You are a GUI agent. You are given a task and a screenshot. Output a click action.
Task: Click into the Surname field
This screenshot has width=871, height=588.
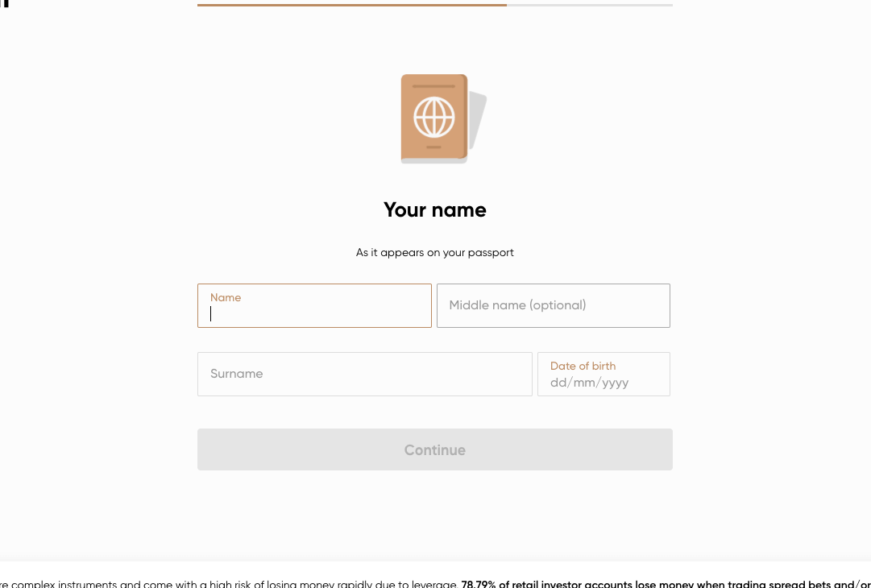pyautogui.click(x=365, y=374)
